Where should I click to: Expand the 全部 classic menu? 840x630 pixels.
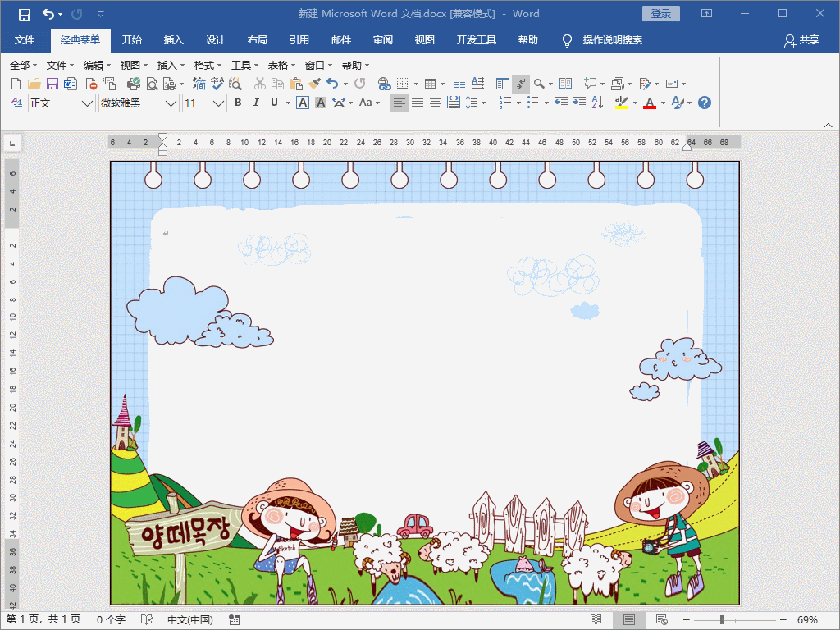(24, 66)
